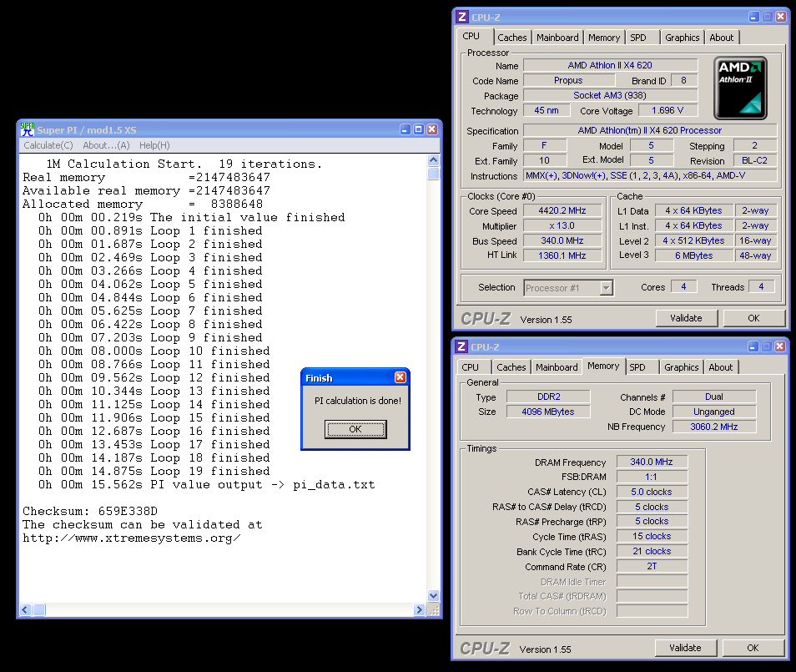The height and width of the screenshot is (672, 796).
Task: Click the CAS# Latency value 5.0 clocks
Action: [652, 492]
